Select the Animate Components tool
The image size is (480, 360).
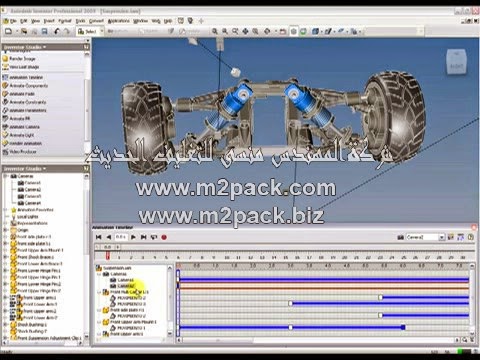coord(25,86)
